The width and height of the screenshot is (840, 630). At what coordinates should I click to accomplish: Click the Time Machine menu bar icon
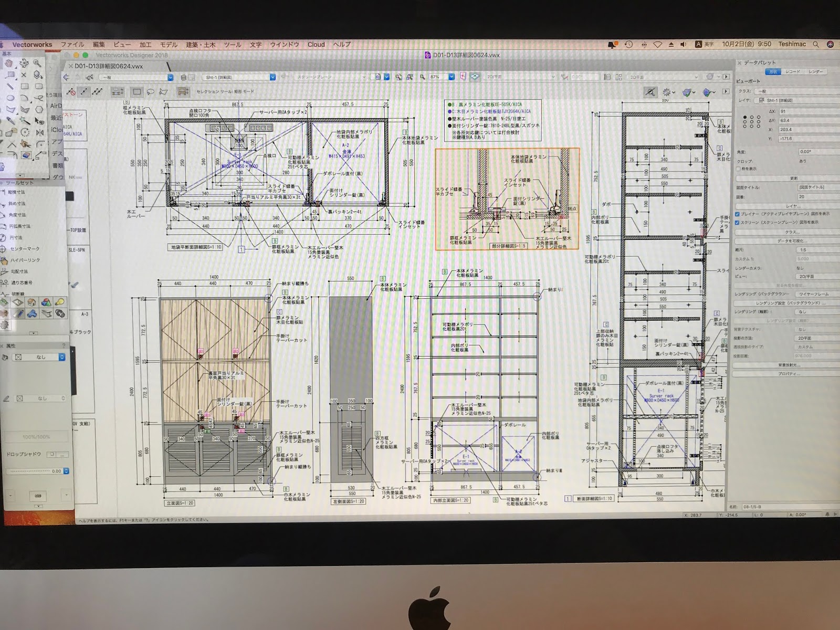[628, 44]
